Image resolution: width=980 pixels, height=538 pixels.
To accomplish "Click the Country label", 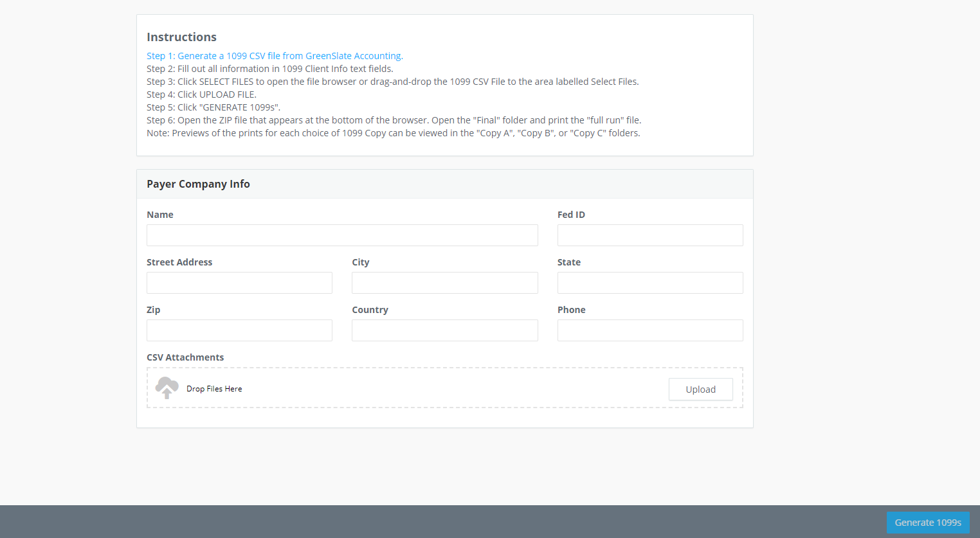I will pyautogui.click(x=370, y=310).
